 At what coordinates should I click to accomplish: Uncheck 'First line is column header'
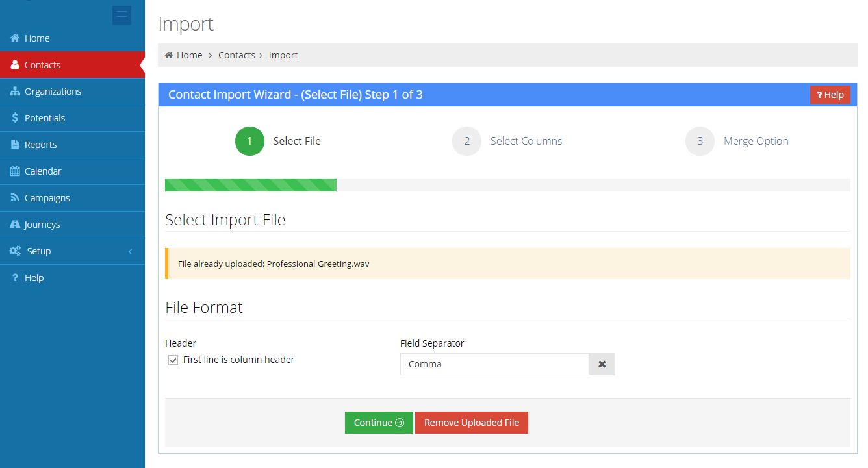[x=173, y=359]
